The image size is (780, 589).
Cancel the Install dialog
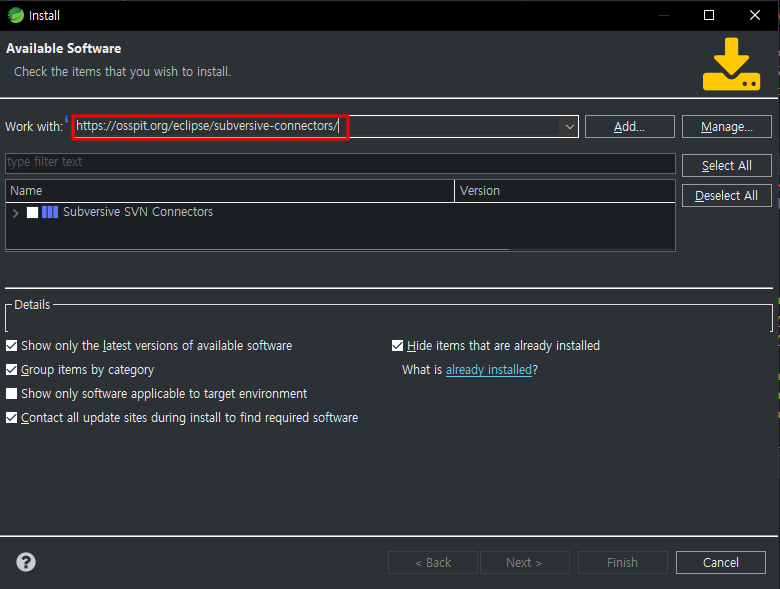pos(721,563)
